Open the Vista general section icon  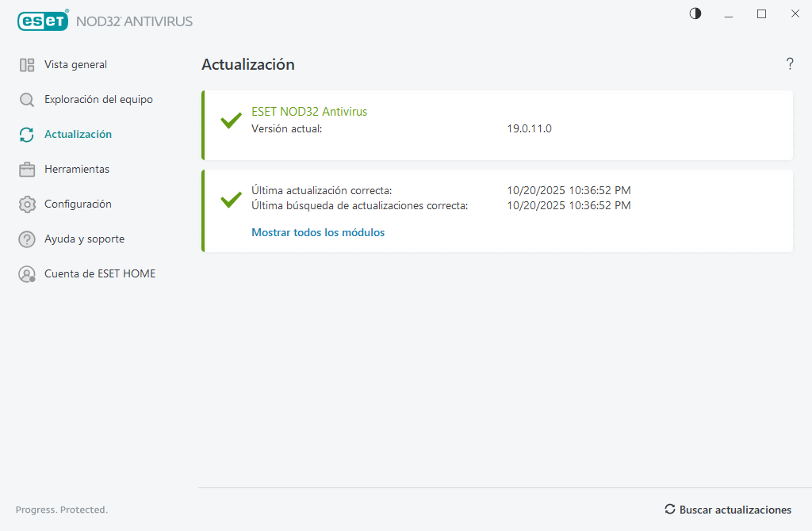pyautogui.click(x=26, y=64)
